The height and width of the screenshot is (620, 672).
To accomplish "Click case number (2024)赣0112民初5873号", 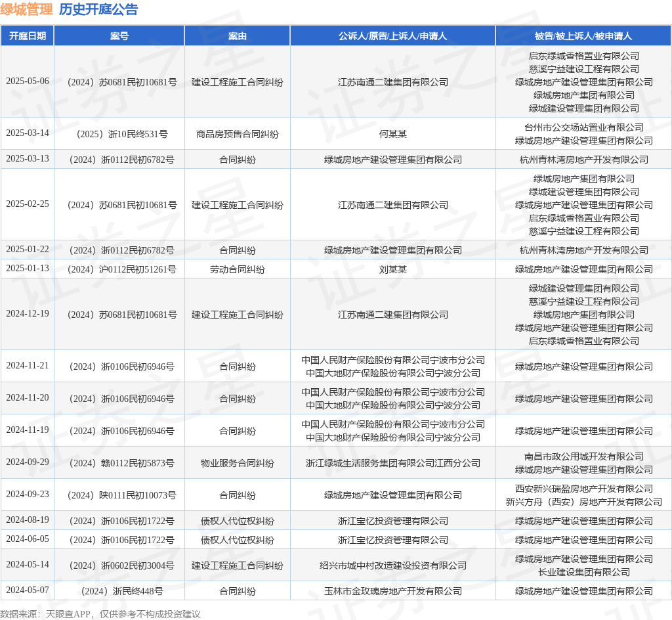I will click(121, 463).
